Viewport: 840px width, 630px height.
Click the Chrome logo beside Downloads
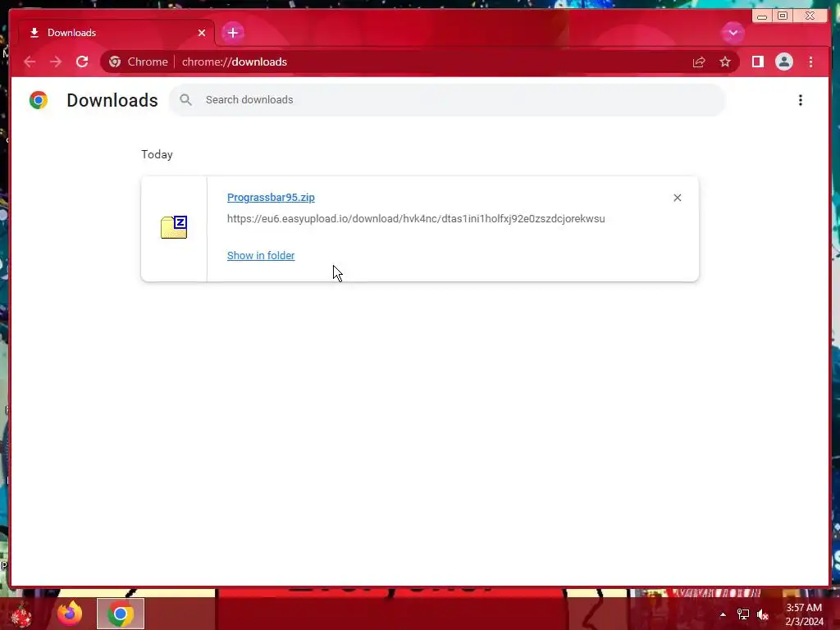[x=39, y=100]
